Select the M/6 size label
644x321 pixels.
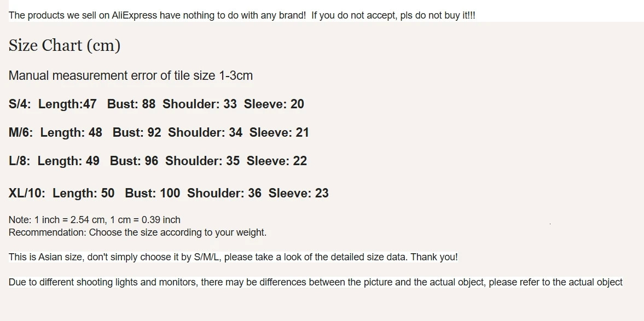pos(21,132)
